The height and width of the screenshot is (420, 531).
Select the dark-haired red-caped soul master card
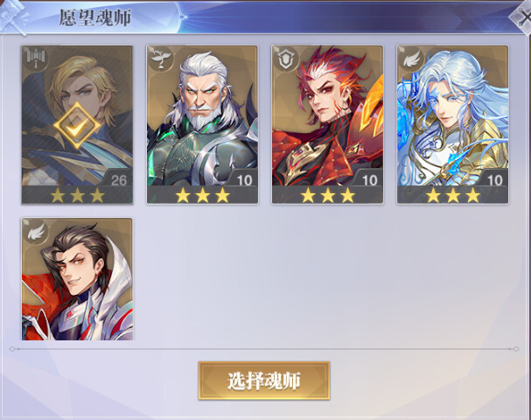coord(77,279)
